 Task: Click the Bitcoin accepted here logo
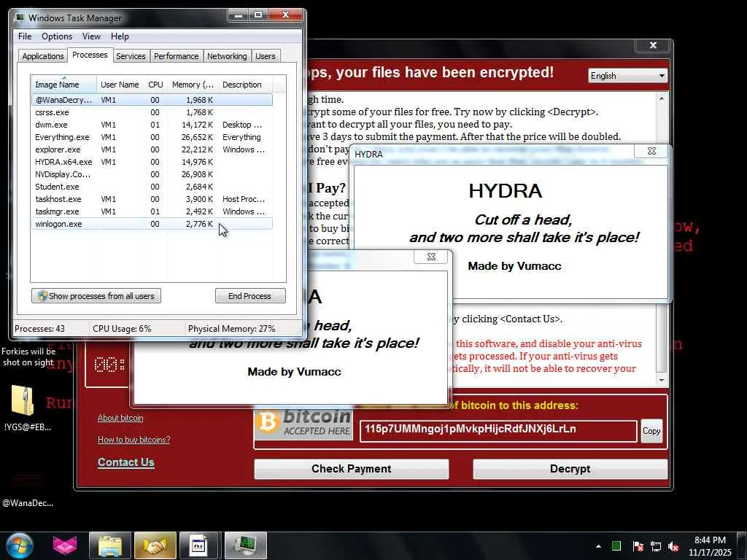(x=303, y=424)
